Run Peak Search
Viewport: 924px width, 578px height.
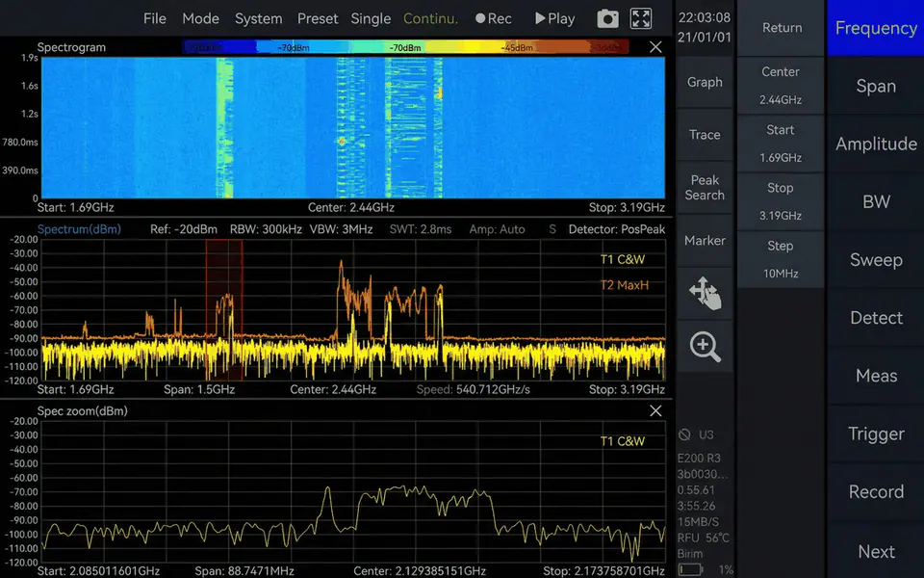point(705,188)
